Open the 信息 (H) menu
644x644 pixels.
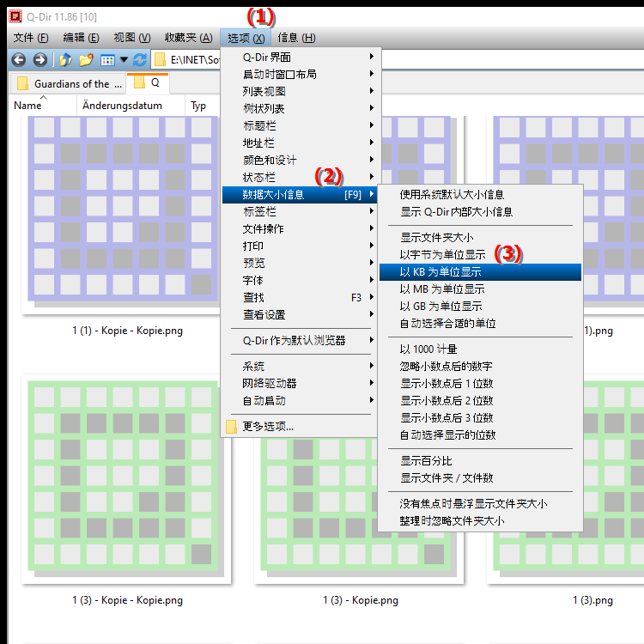click(296, 38)
